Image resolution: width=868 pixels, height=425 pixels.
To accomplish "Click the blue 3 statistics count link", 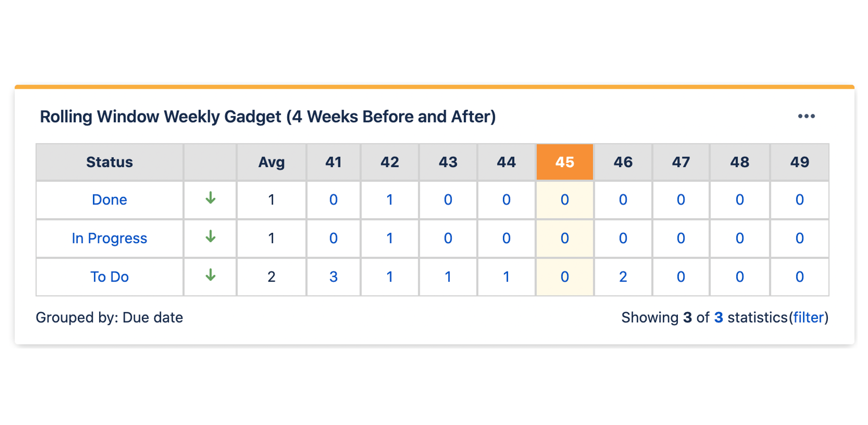I will tap(718, 318).
